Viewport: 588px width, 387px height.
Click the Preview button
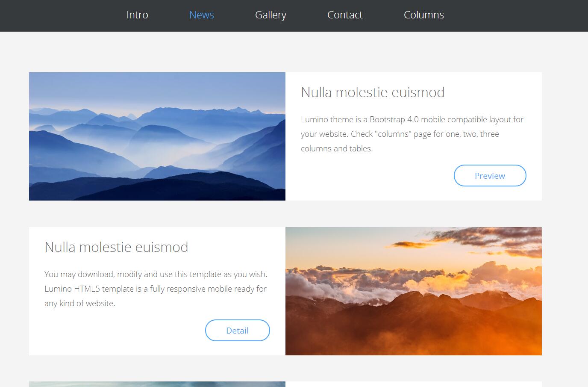(x=490, y=176)
